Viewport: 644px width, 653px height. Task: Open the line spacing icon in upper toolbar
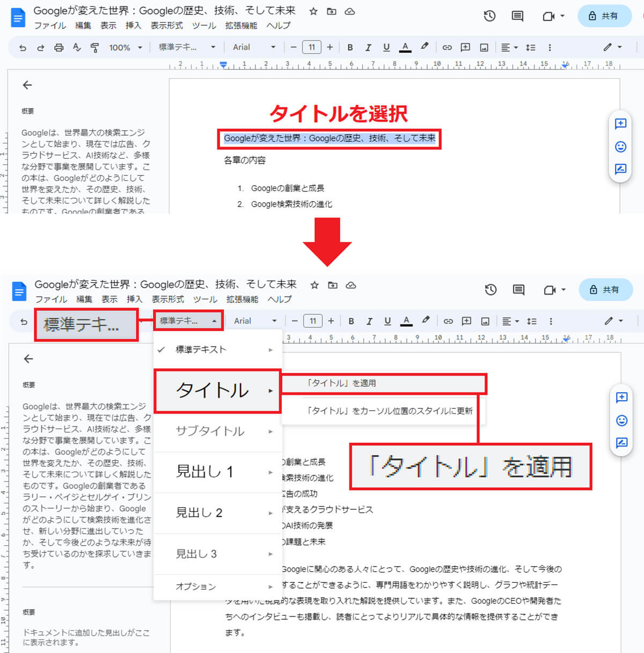pyautogui.click(x=531, y=47)
